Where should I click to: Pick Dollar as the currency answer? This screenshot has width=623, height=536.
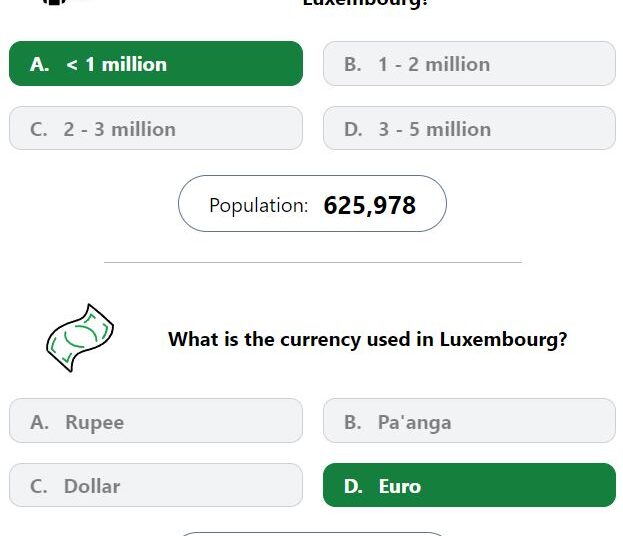pos(156,485)
